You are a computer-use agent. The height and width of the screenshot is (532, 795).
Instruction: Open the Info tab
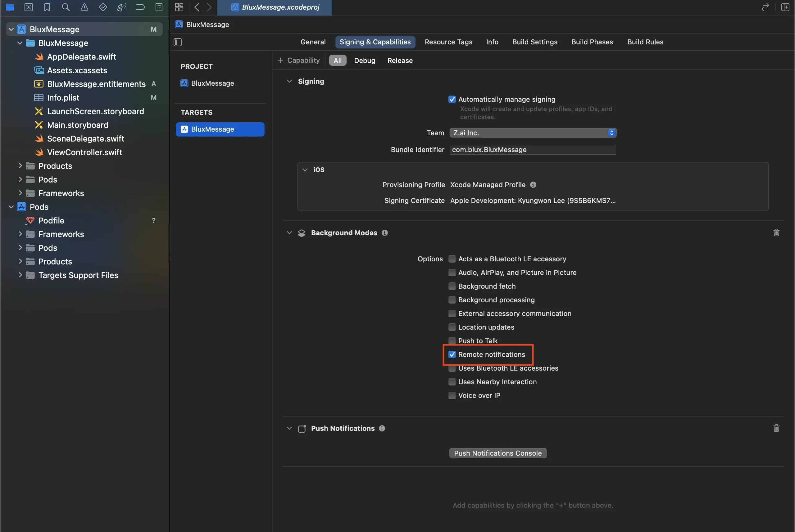coord(492,42)
